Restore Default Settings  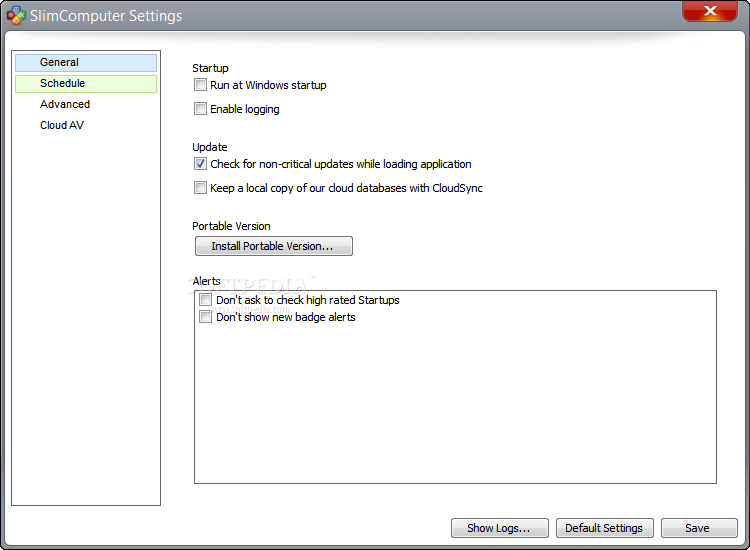click(x=605, y=528)
